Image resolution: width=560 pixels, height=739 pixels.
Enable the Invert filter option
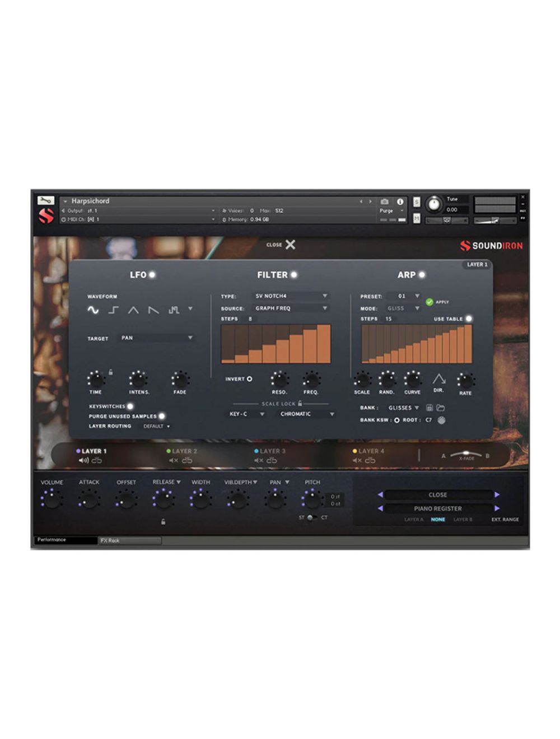(250, 379)
